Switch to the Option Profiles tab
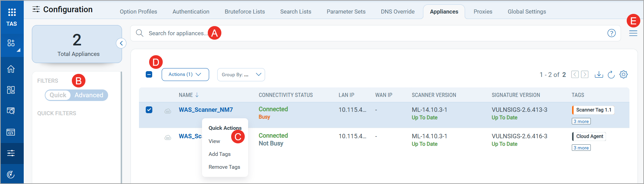Screen dimensions: 644x184 138,12
